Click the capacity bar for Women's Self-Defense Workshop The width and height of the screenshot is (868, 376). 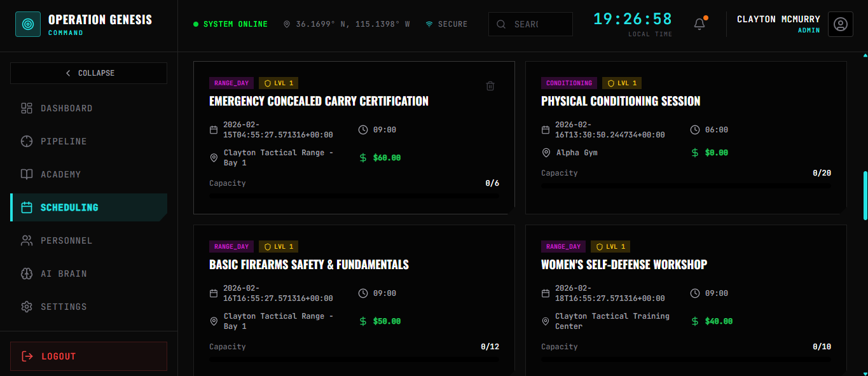click(685, 359)
